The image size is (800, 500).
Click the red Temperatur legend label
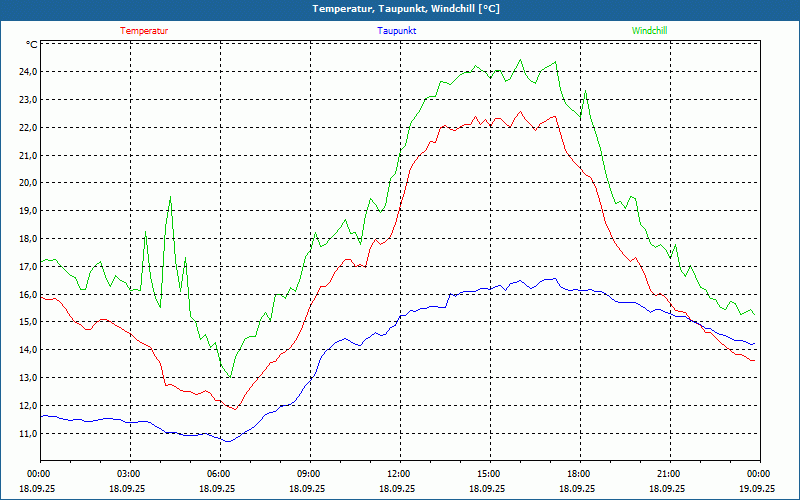[144, 31]
